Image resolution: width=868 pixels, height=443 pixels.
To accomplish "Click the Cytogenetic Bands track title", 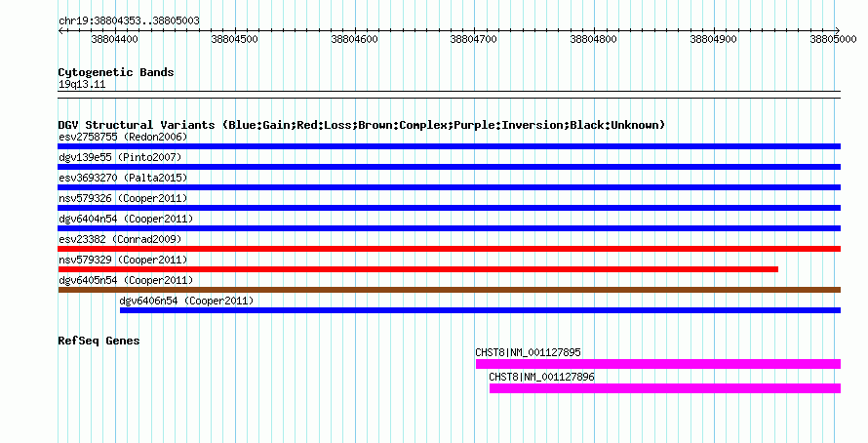I will [116, 72].
